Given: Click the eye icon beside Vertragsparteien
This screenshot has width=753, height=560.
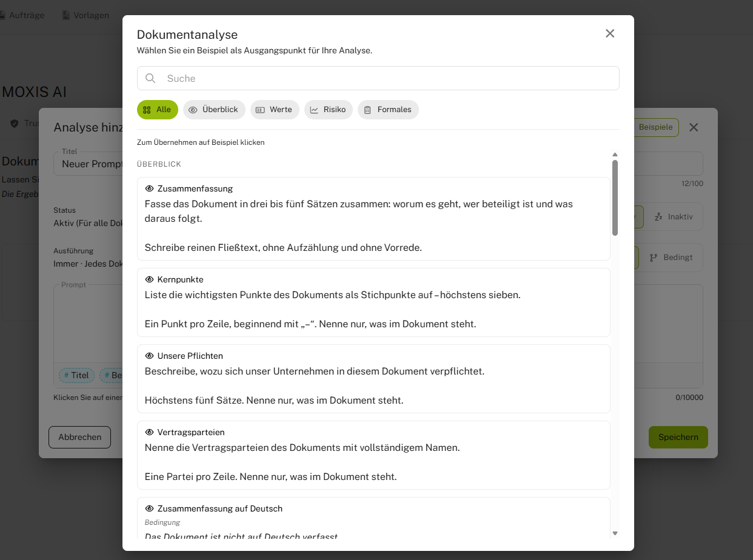Looking at the screenshot, I should point(149,432).
